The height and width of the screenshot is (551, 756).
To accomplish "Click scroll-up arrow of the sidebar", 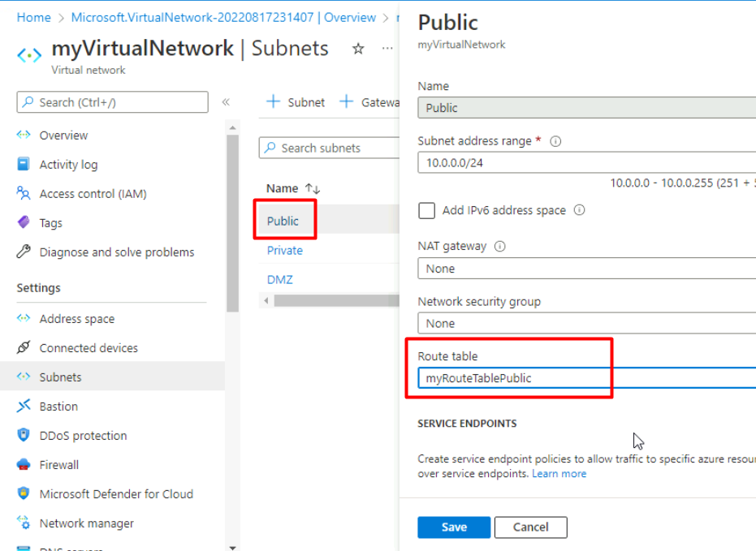I will pos(232,127).
